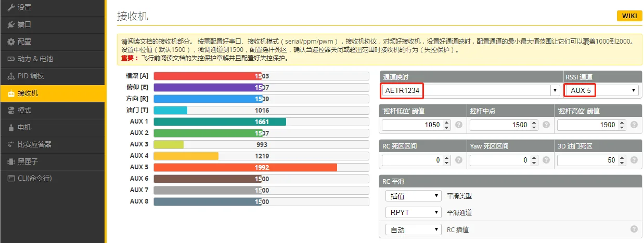
Task: Click the 设置 wrench icon in sidebar
Action: pyautogui.click(x=11, y=7)
